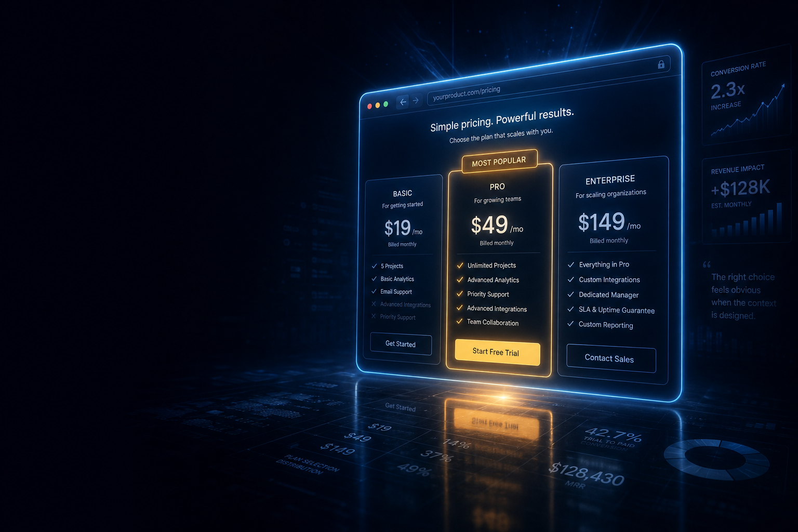The image size is (798, 532).
Task: Click the yellow window dot
Action: point(378,105)
